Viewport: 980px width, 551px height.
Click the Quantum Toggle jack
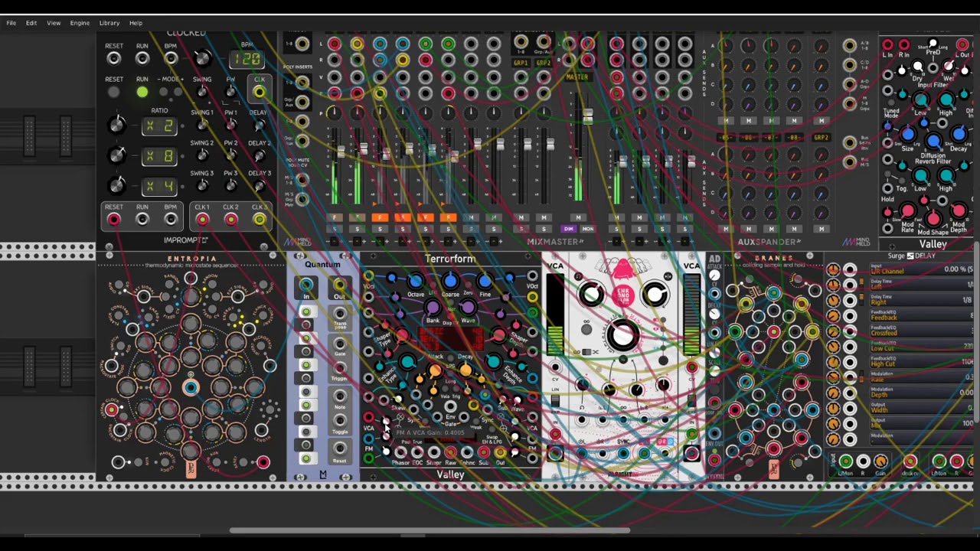[339, 421]
